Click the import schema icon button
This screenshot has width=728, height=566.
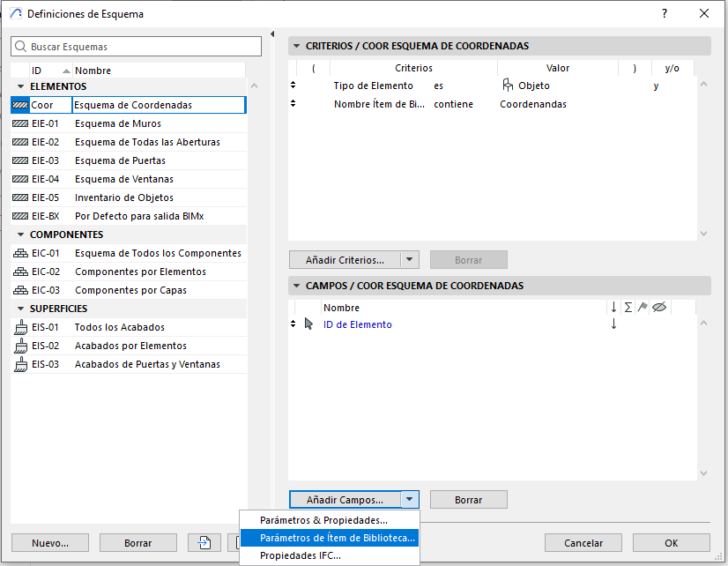click(204, 543)
